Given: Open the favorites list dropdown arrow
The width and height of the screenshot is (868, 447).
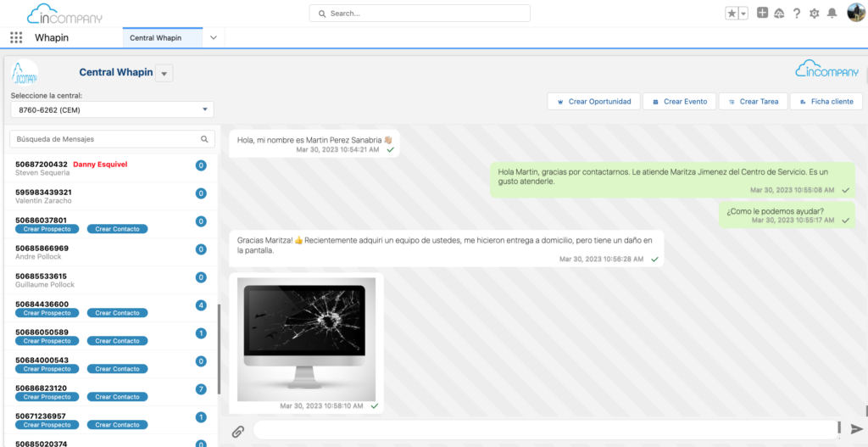Looking at the screenshot, I should click(743, 14).
